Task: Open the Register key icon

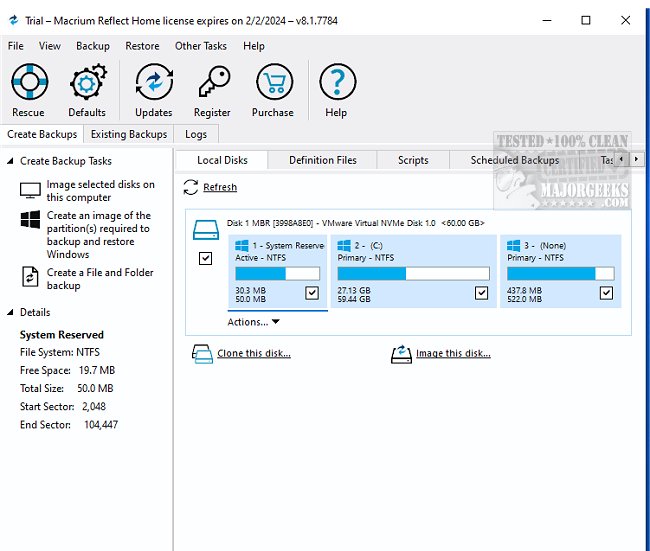Action: coord(212,83)
